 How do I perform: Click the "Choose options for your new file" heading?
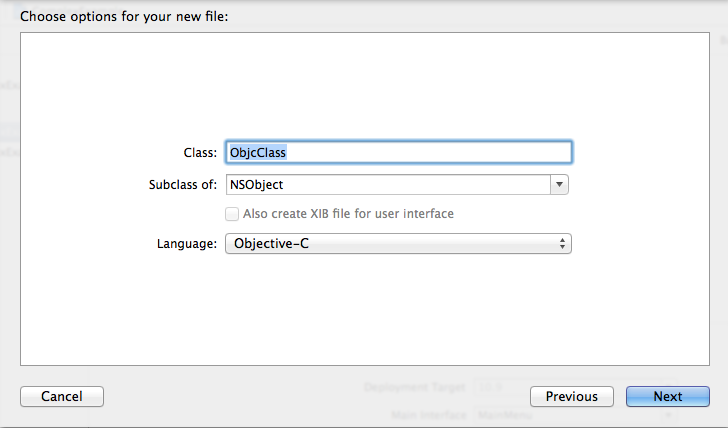tap(125, 17)
